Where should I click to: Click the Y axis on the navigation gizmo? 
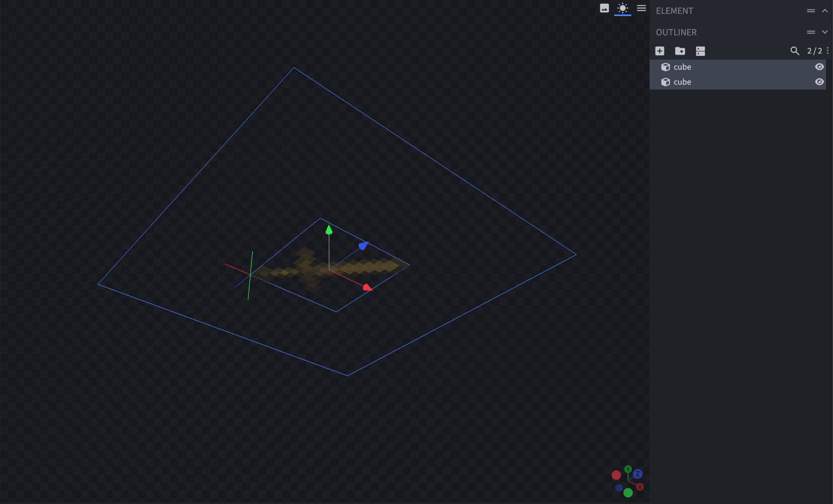(x=628, y=469)
